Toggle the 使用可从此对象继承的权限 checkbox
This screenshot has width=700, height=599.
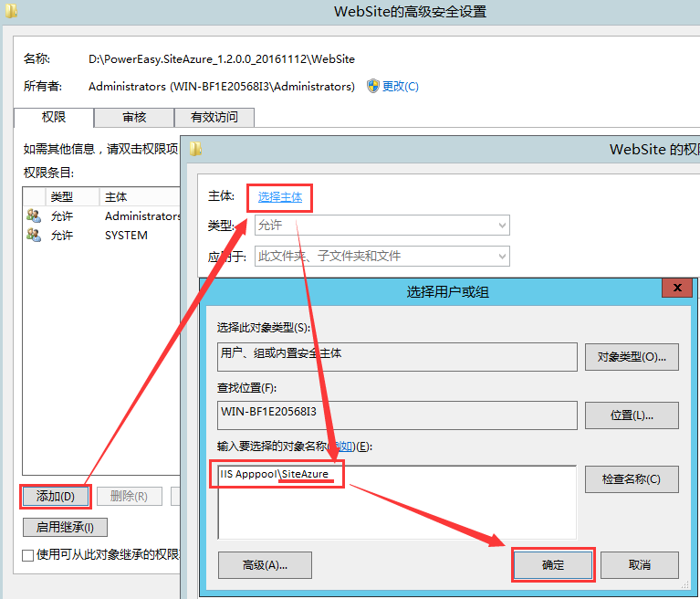(x=27, y=555)
